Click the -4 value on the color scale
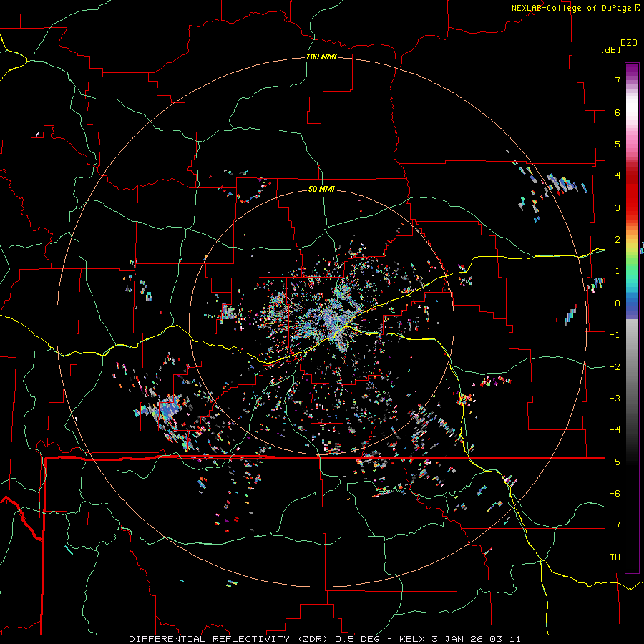This screenshot has height=644, width=644. point(615,429)
